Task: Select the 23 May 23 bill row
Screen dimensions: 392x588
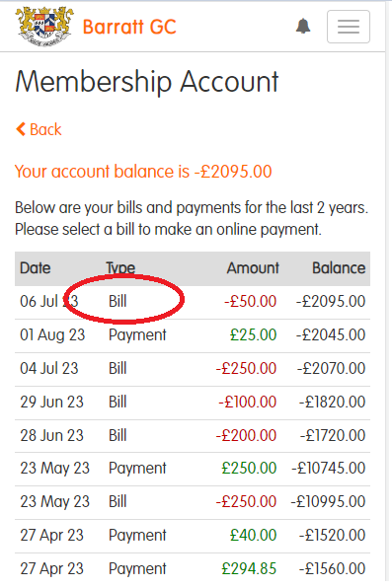Action: pyautogui.click(x=193, y=502)
